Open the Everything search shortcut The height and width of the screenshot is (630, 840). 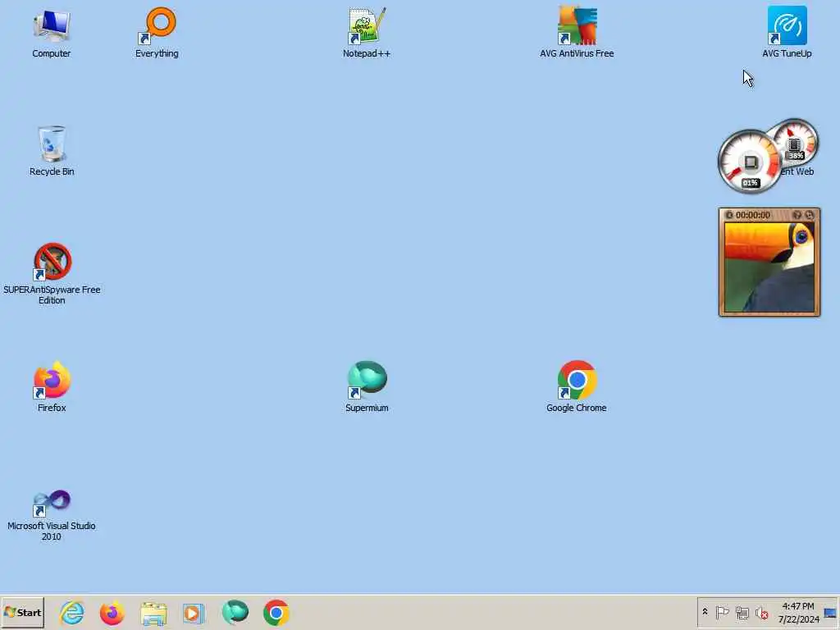tap(157, 32)
